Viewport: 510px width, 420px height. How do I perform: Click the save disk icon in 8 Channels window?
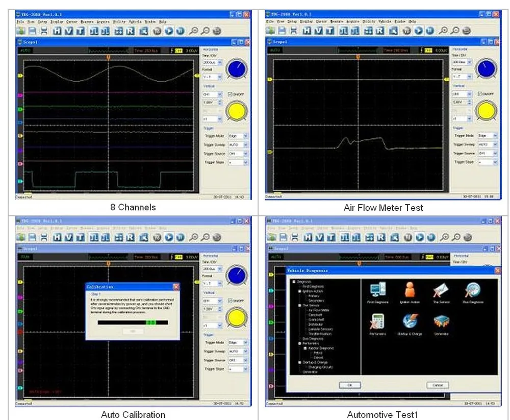(32, 31)
